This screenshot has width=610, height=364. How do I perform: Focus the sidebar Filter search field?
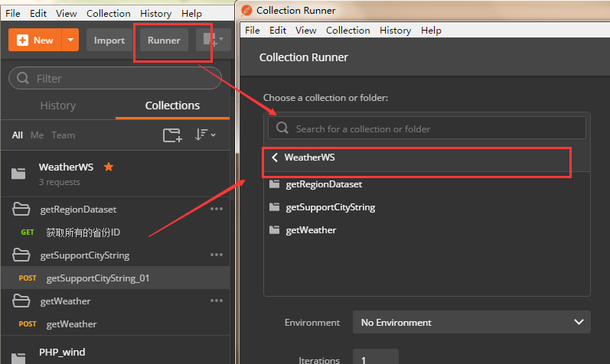click(x=115, y=78)
